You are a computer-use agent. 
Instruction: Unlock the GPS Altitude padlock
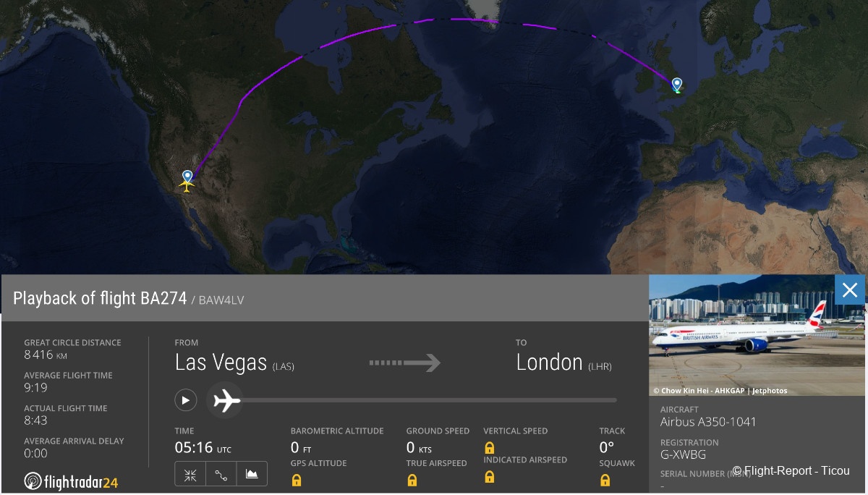coord(297,479)
